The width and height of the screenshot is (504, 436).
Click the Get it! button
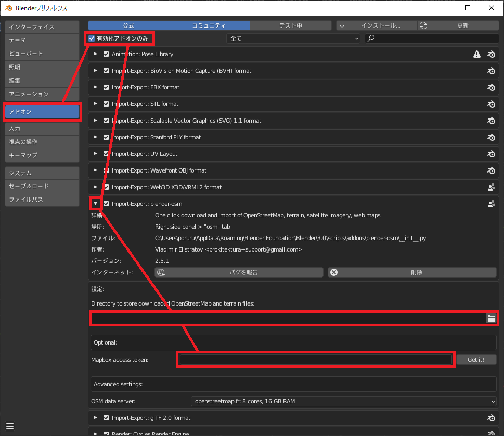pos(476,360)
